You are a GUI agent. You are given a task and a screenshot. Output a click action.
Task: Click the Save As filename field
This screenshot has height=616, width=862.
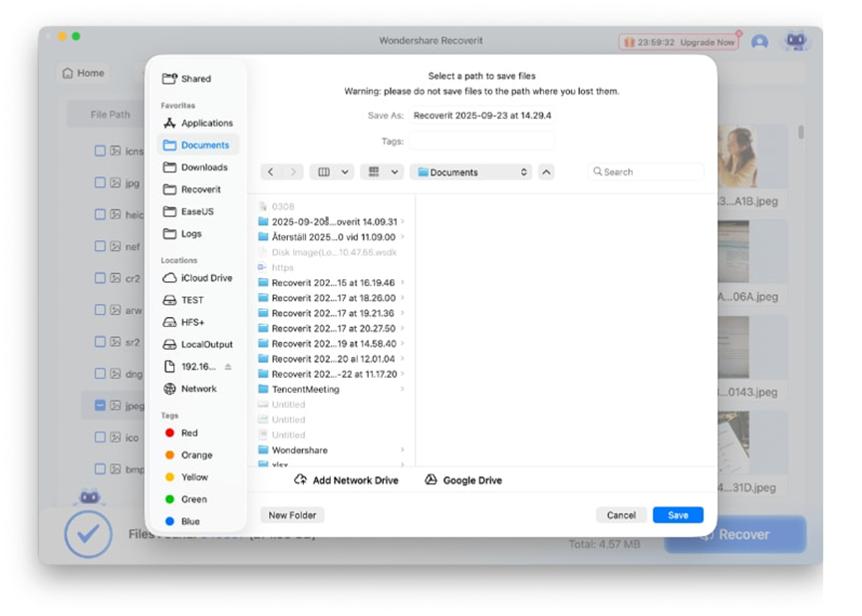(482, 116)
